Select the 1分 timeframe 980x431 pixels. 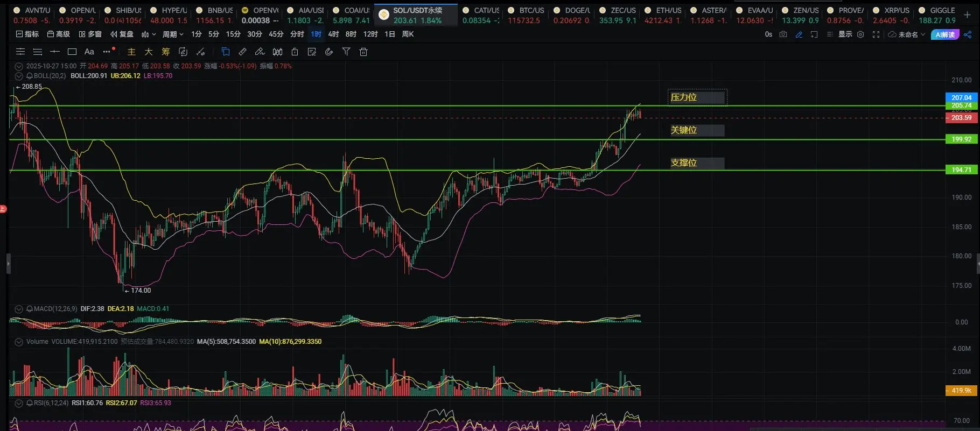[197, 34]
